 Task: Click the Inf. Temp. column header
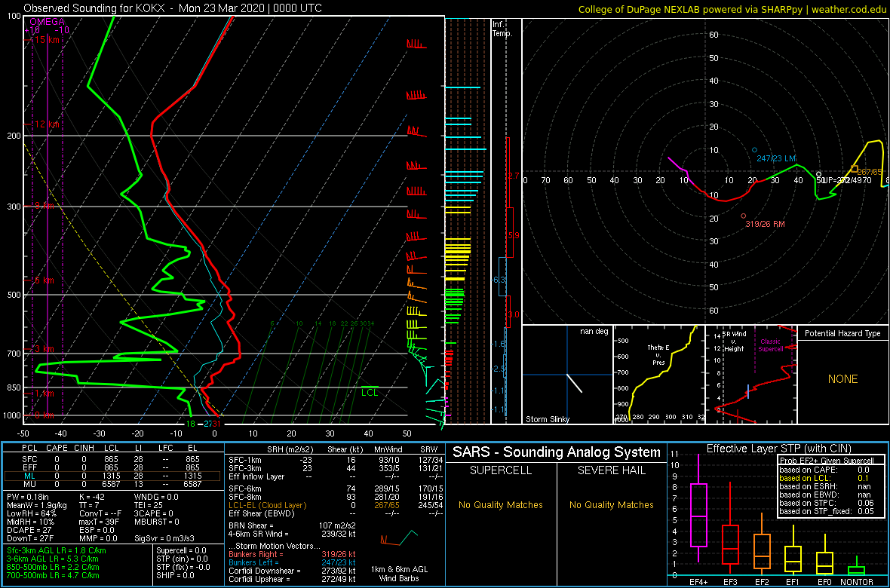(x=503, y=29)
